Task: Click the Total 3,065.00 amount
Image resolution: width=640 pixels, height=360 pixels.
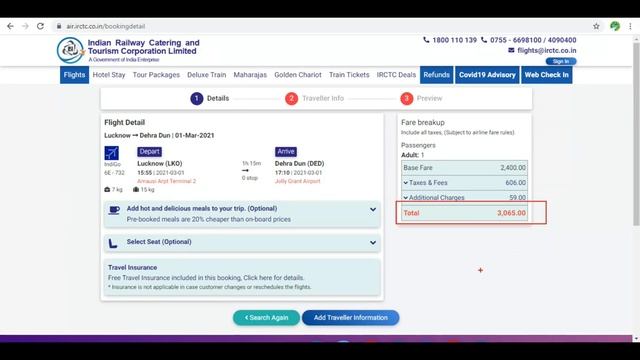Action: 511,213
